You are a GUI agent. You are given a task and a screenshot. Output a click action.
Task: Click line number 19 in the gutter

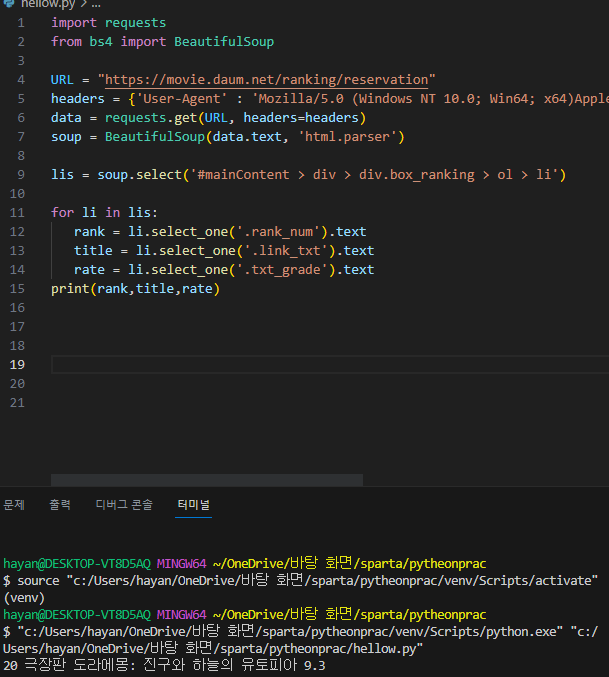17,365
